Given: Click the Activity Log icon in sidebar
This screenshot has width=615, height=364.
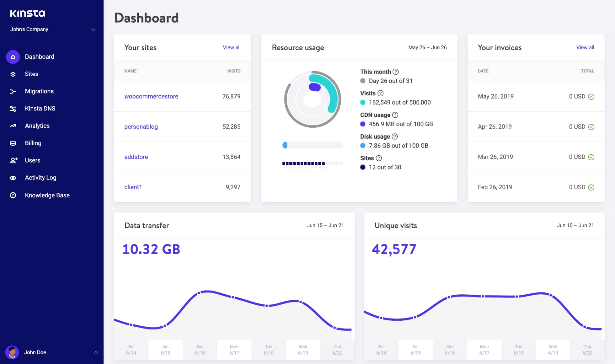Looking at the screenshot, I should click(13, 178).
